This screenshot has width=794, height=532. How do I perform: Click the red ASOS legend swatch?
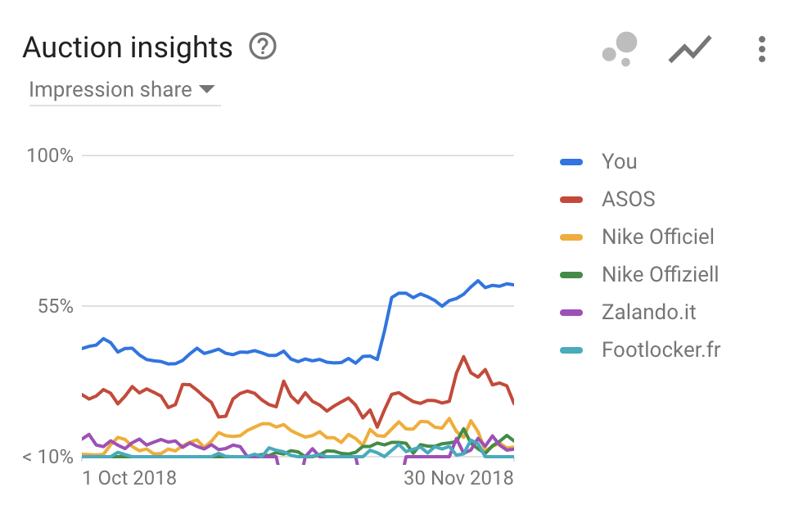(571, 200)
